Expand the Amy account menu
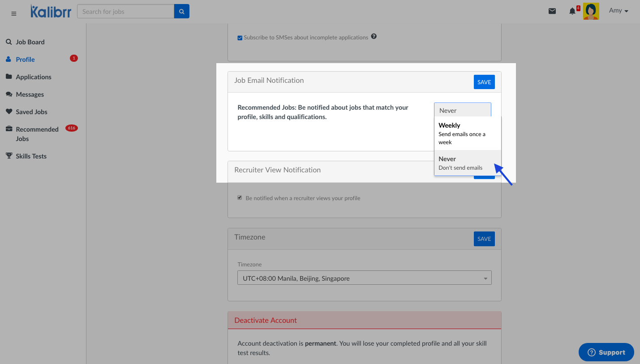This screenshot has height=364, width=640. tap(619, 11)
